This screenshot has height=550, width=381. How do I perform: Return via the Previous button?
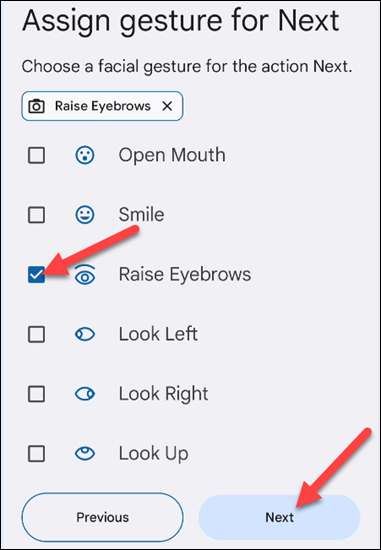pyautogui.click(x=102, y=517)
